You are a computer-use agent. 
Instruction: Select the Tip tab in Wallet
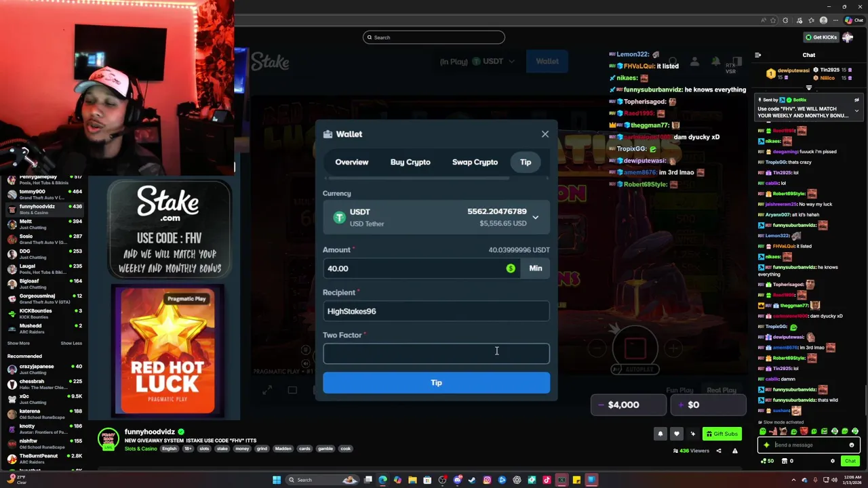pyautogui.click(x=526, y=162)
